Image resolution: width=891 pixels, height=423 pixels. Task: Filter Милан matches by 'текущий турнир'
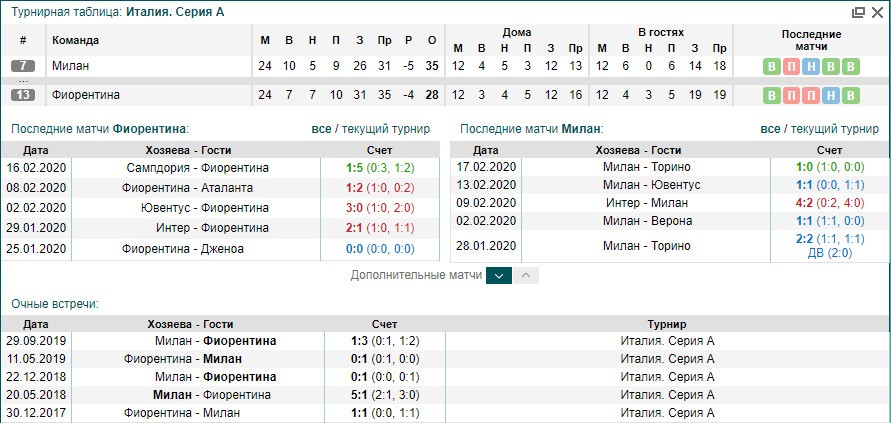point(835,129)
